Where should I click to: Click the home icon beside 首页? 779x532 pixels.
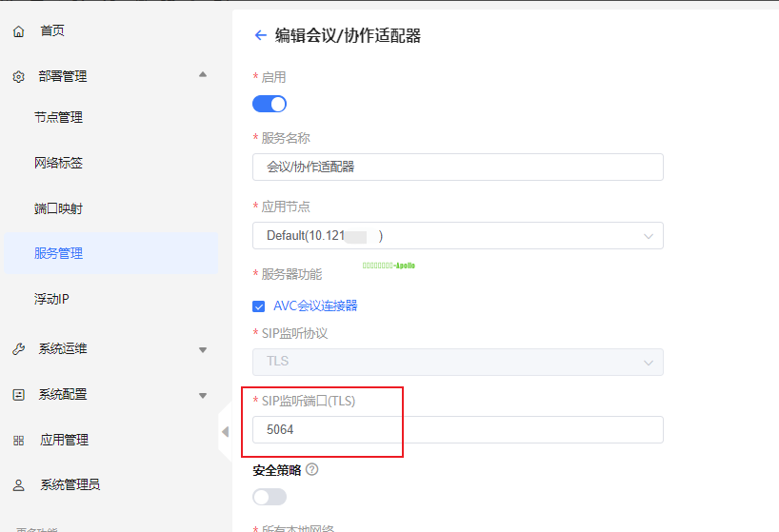pos(19,31)
